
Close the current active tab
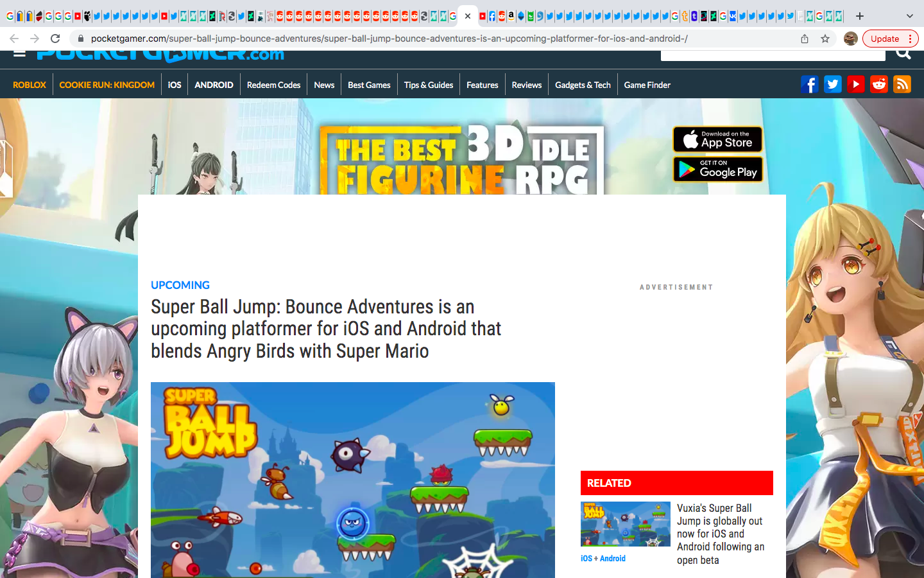(x=468, y=16)
